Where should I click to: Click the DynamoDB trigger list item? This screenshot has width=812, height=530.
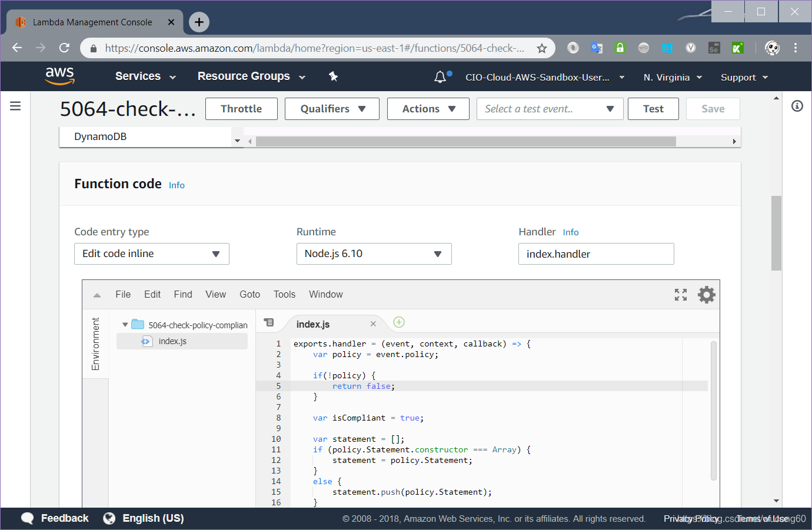pyautogui.click(x=100, y=136)
